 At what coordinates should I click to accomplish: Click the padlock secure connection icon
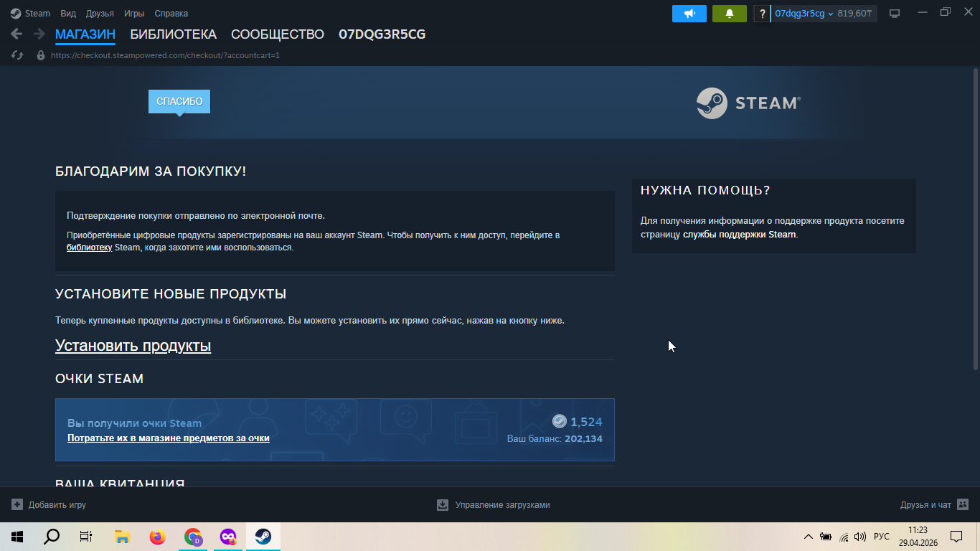[41, 55]
